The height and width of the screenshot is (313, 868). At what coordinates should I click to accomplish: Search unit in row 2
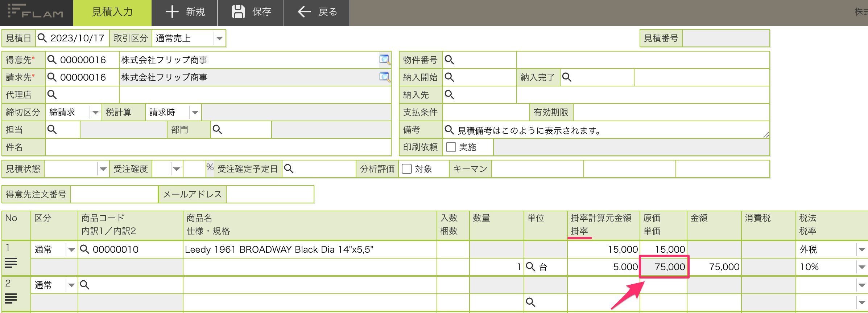pyautogui.click(x=530, y=302)
